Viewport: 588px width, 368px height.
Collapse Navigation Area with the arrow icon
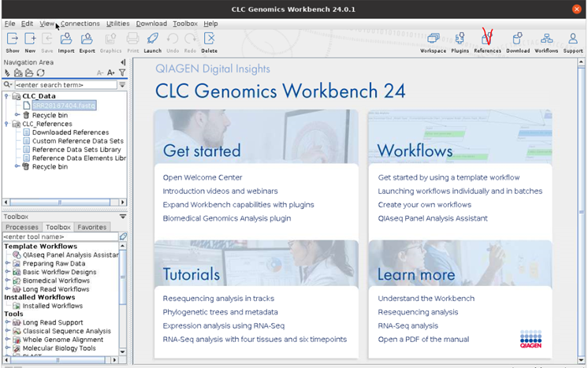pos(123,62)
